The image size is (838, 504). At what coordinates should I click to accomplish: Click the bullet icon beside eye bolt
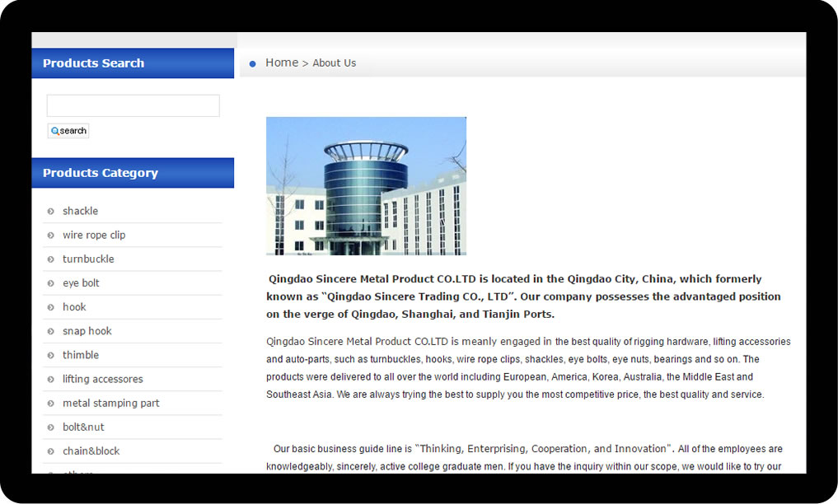[51, 283]
